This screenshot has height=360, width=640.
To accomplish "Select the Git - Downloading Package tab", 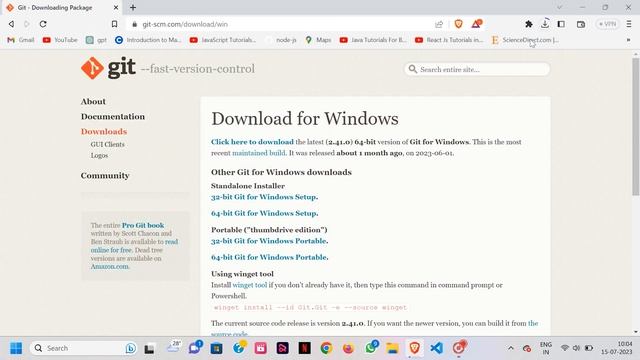I will coord(62,7).
